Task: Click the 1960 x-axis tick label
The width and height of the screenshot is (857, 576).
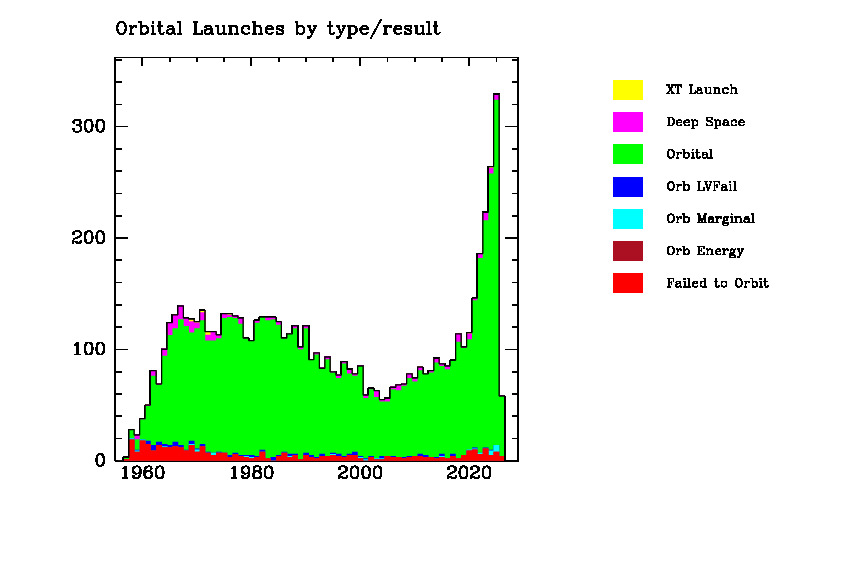Action: 141,475
